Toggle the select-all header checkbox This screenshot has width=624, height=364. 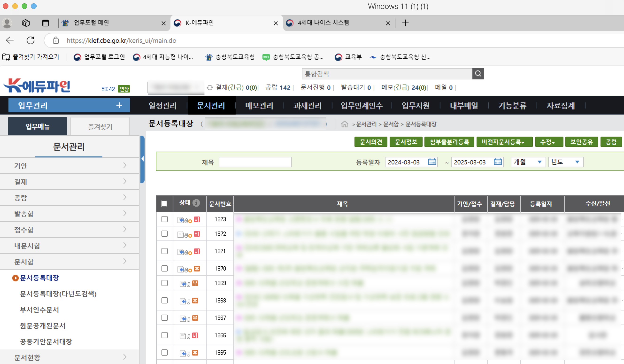coord(164,204)
